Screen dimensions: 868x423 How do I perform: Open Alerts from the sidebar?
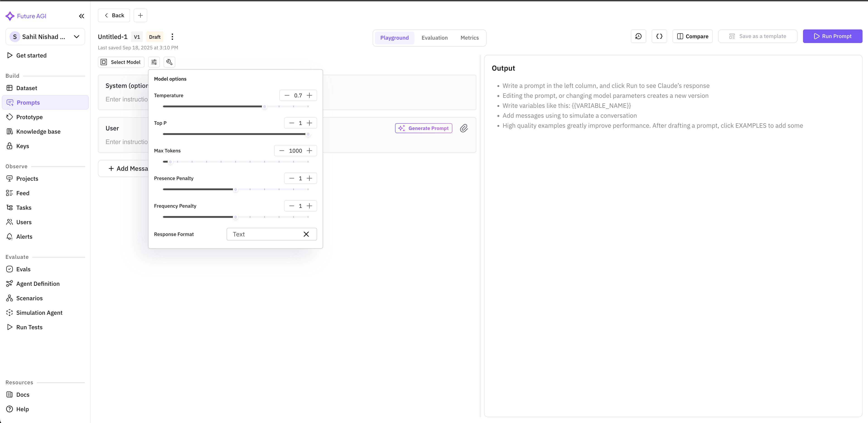24,236
